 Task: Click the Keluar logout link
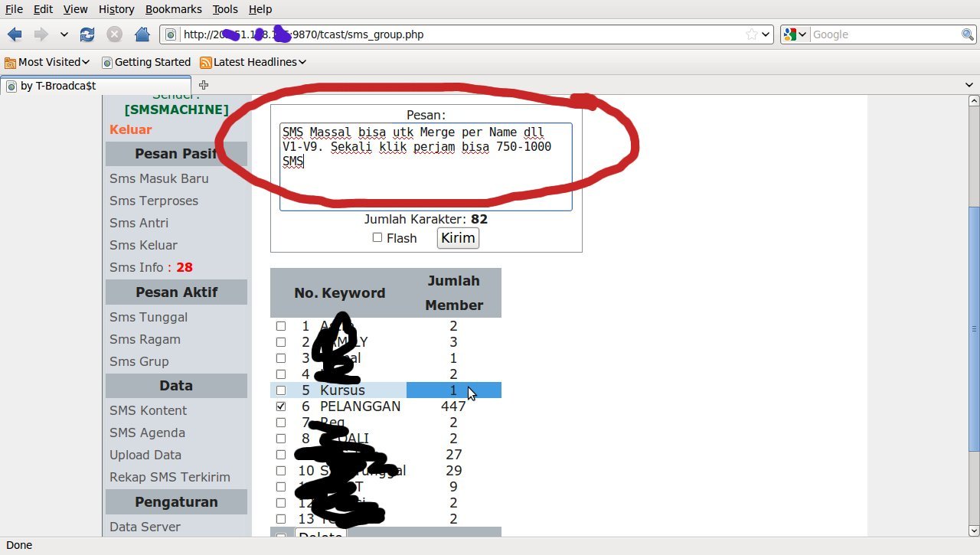(131, 129)
